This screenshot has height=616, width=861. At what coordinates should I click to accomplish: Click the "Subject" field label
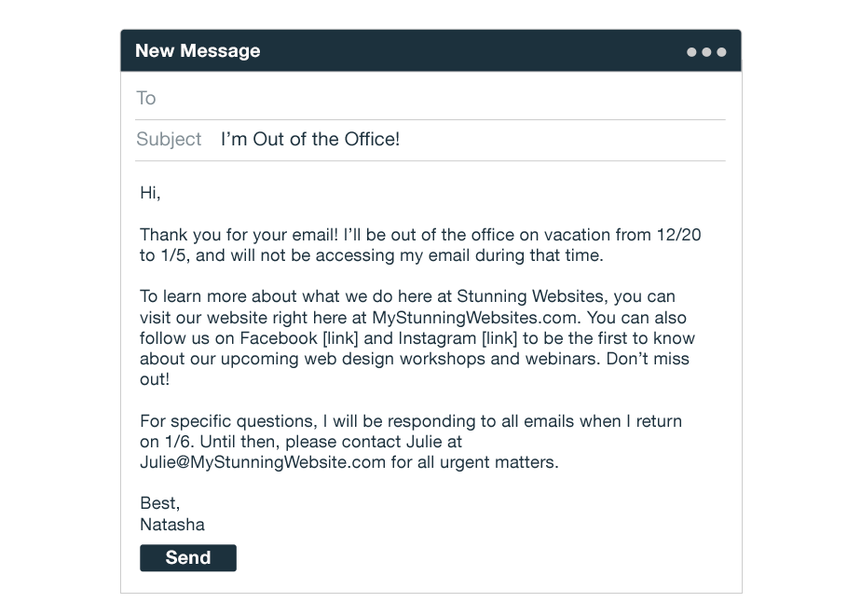[x=169, y=140]
